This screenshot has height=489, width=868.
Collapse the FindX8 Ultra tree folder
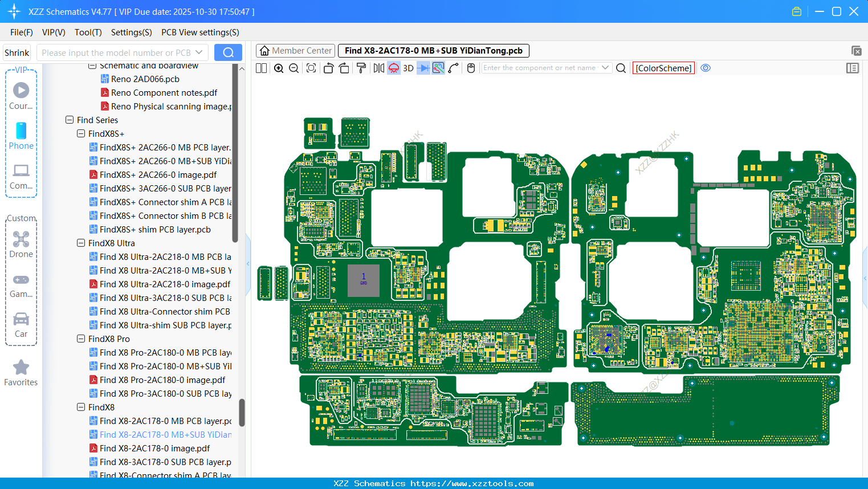[81, 243]
